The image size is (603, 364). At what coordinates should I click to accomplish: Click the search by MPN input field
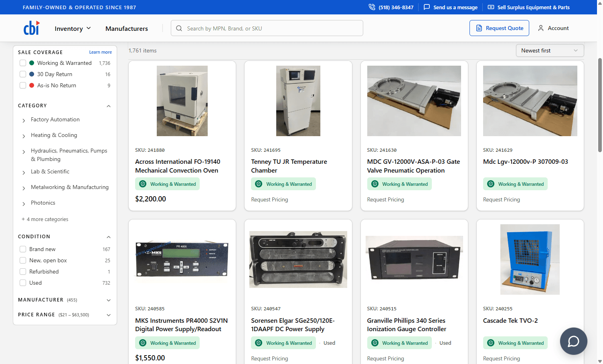267,28
